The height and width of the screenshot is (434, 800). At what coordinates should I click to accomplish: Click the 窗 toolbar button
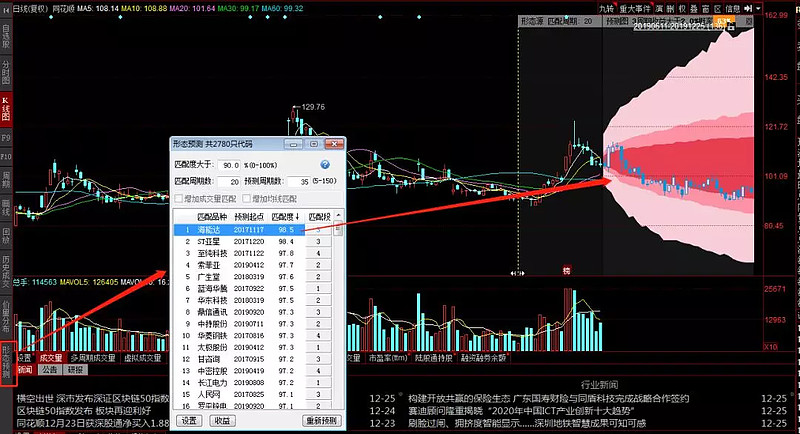706,9
